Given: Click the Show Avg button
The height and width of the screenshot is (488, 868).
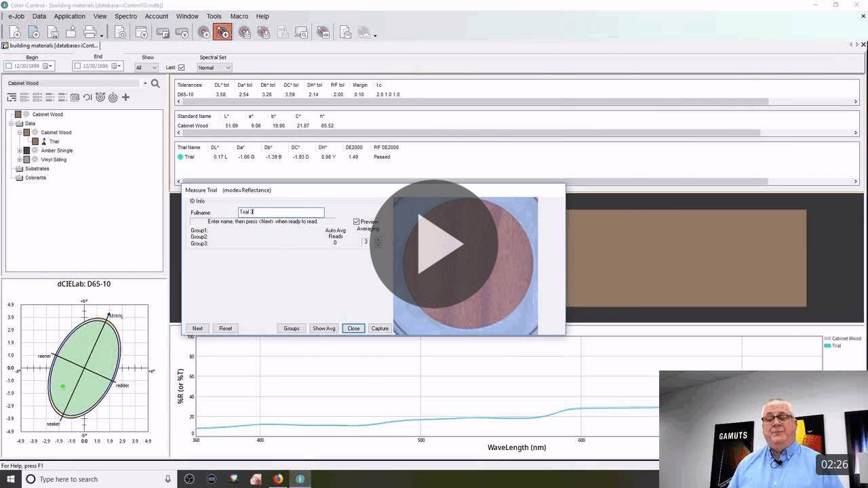Looking at the screenshot, I should [323, 328].
